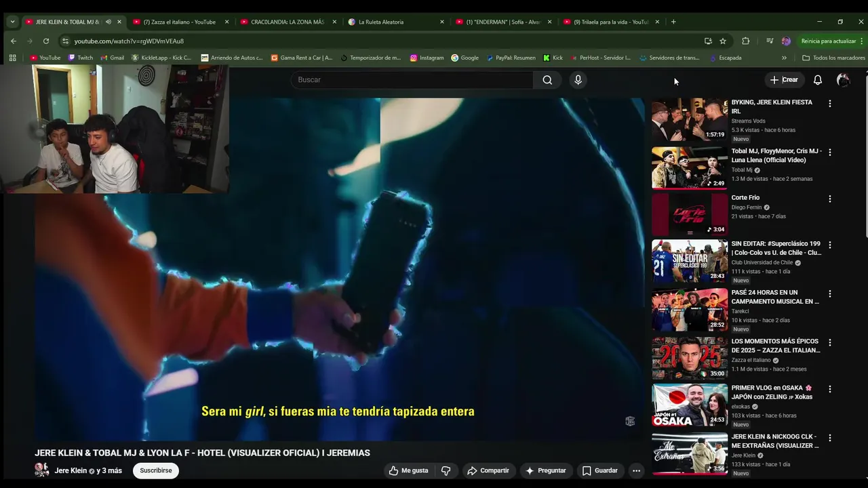Open YouTube notifications bell

pos(818,80)
